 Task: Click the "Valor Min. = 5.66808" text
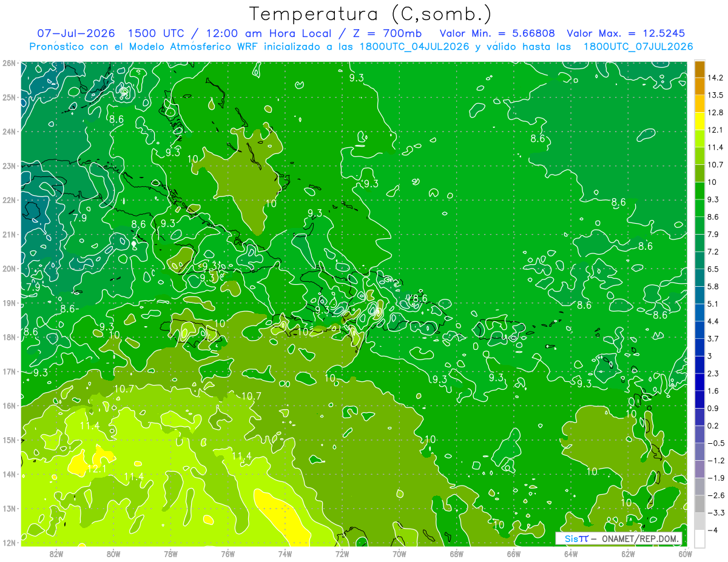tap(497, 33)
